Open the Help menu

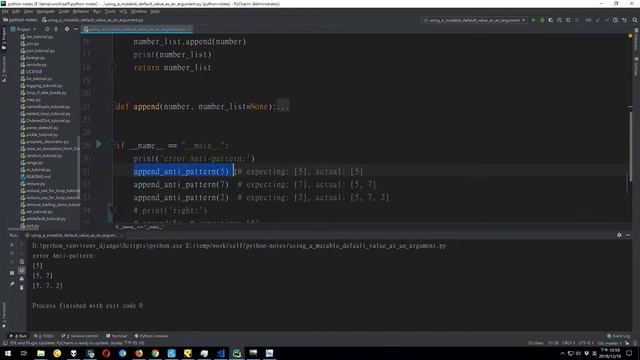coord(155,11)
